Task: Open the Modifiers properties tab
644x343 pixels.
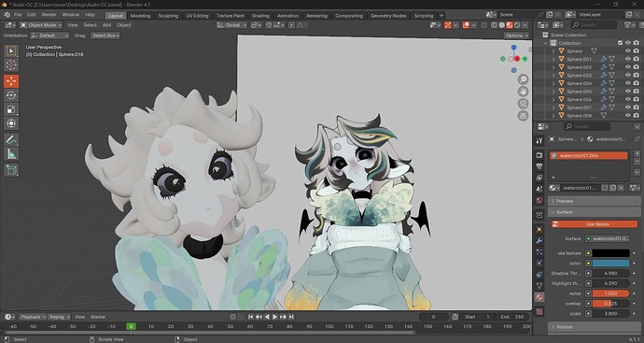Action: coord(539,240)
